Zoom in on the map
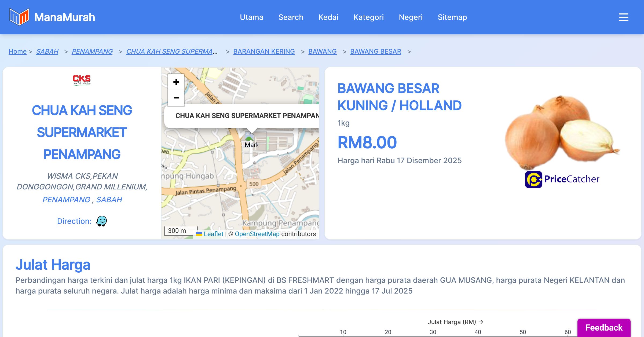Viewport: 644px width, 337px height. (x=176, y=82)
